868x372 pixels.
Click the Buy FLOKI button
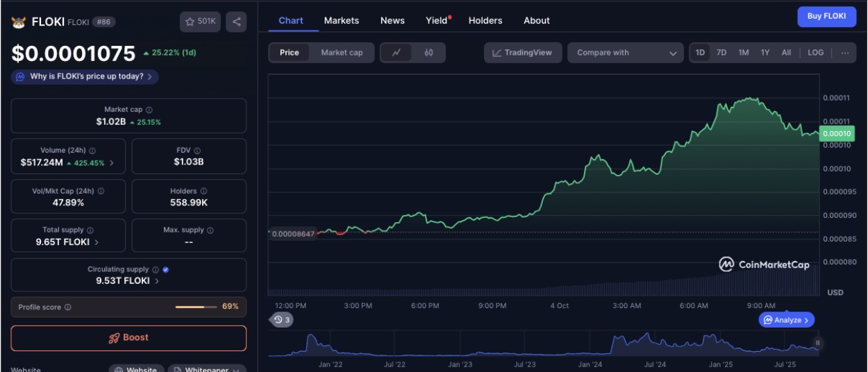[826, 17]
